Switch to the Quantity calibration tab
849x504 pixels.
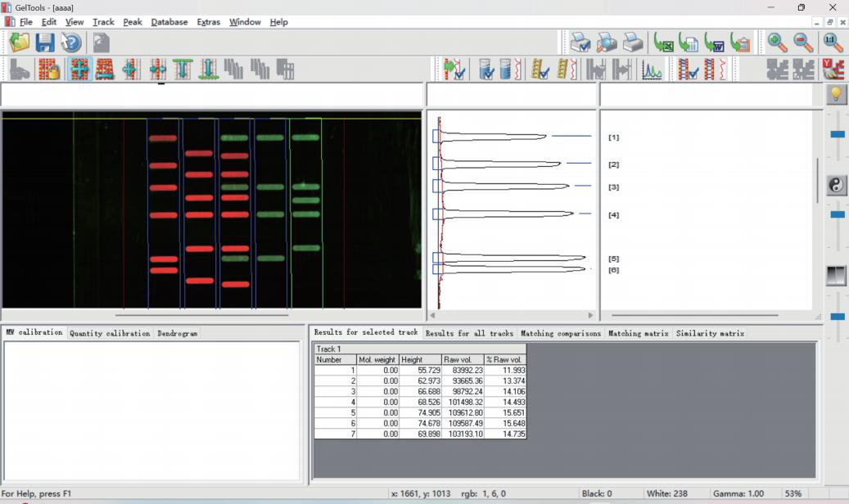pos(110,334)
